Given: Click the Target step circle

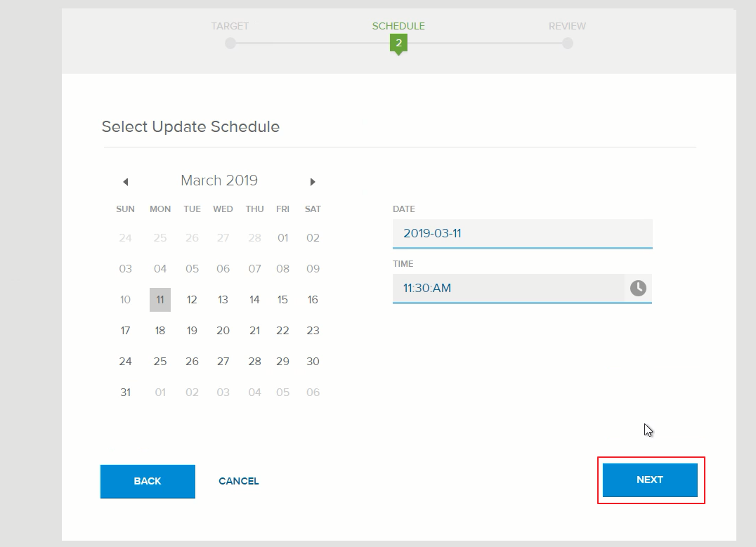Looking at the screenshot, I should click(230, 44).
